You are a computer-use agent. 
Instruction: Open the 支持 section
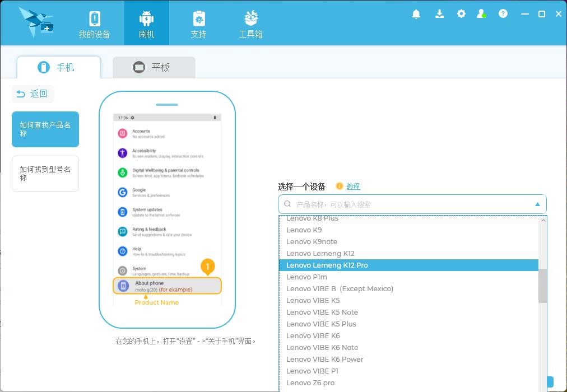tap(198, 23)
